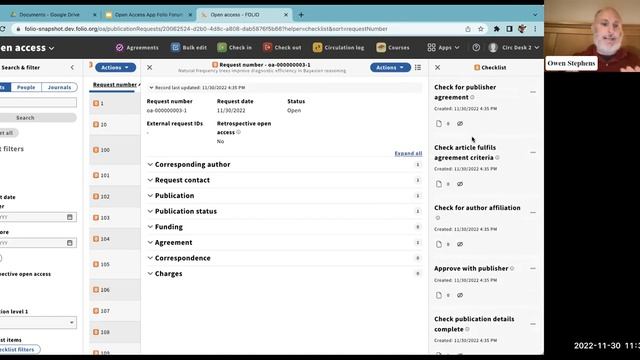This screenshot has height=360, width=640.
Task: Open the Actions menu in request detail
Action: pyautogui.click(x=390, y=68)
